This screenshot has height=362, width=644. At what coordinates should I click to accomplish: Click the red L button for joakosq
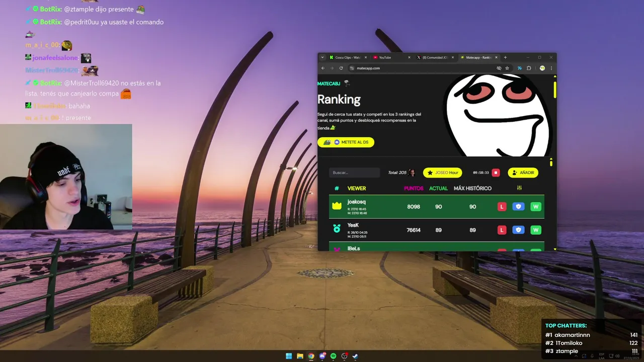coord(502,207)
